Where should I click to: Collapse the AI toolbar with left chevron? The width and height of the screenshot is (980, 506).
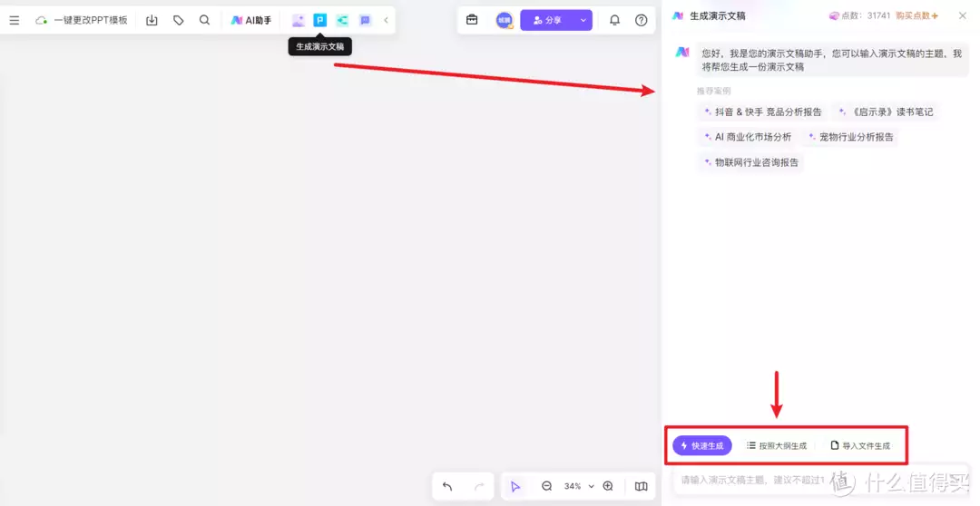[386, 20]
